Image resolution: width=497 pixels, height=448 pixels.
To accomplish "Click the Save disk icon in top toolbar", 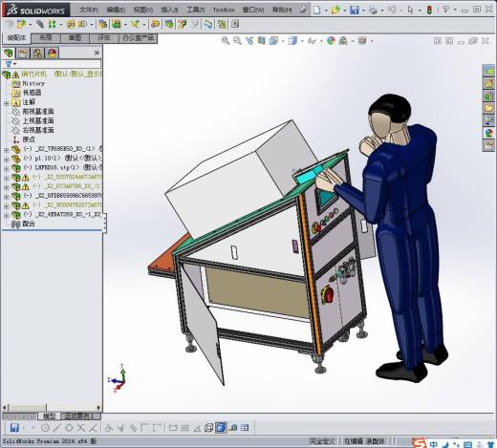I will 355,11.
